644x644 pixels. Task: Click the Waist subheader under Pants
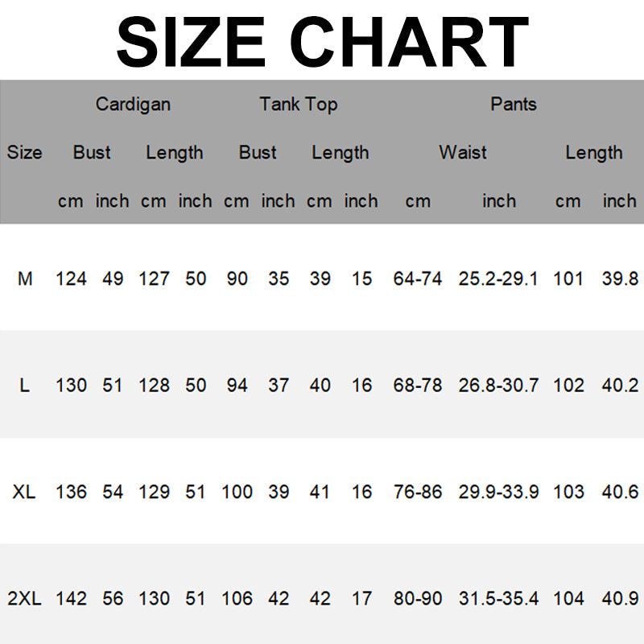[x=463, y=153]
